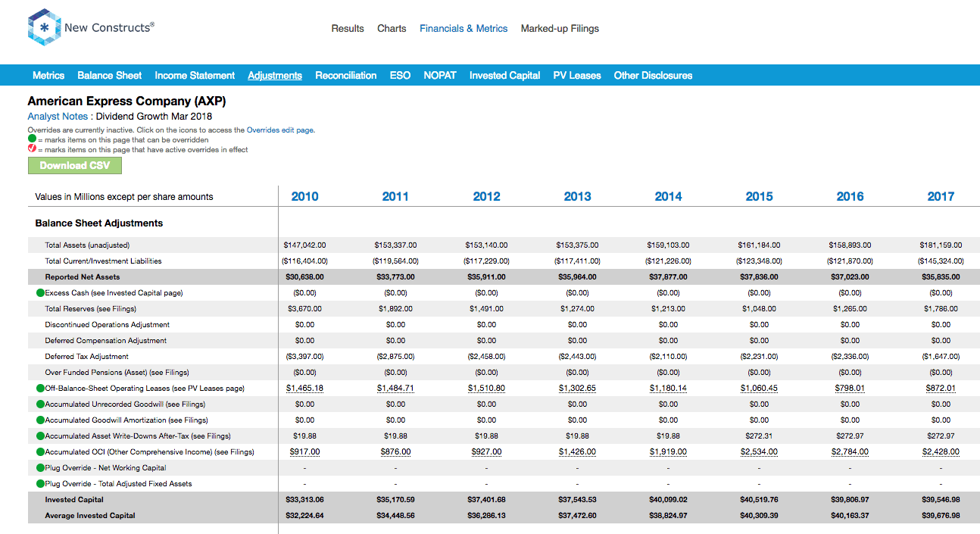The height and width of the screenshot is (534, 980).
Task: Click the 2016 column header
Action: (850, 197)
